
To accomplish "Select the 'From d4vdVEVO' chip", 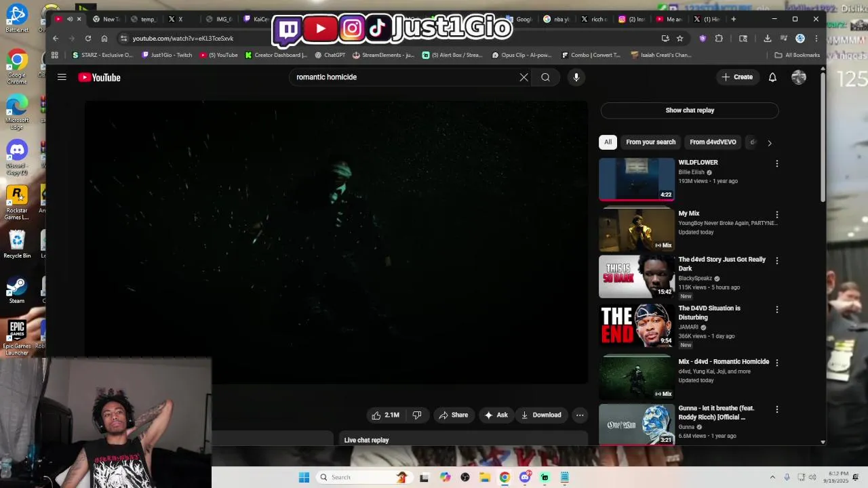I will (713, 142).
